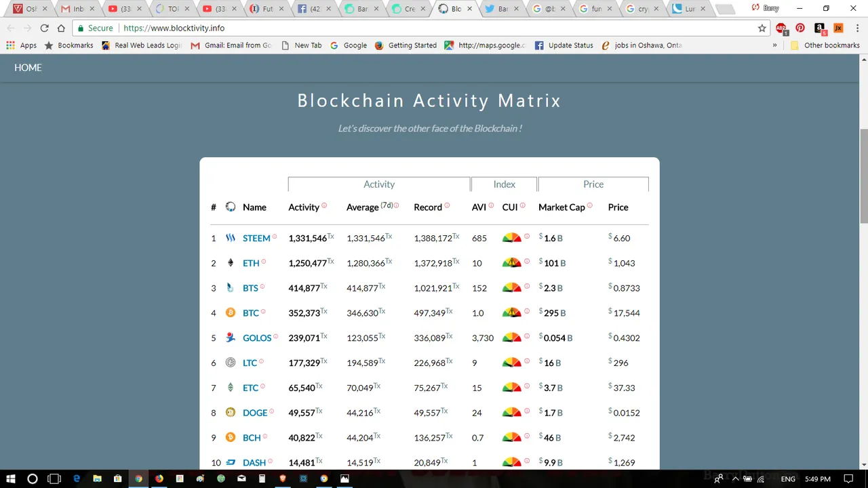Open the Barry profile button

click(766, 8)
